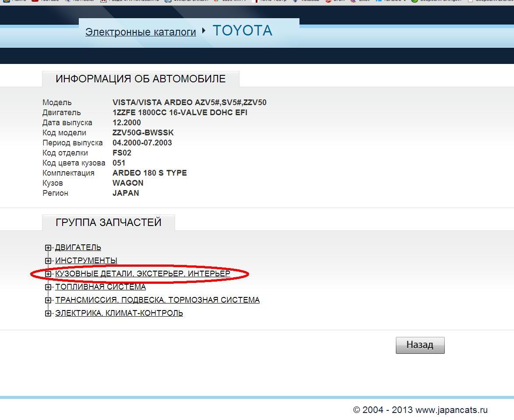Click the TOYOTA breadcrumb title
Screen dimensions: 514x420
[x=242, y=31]
